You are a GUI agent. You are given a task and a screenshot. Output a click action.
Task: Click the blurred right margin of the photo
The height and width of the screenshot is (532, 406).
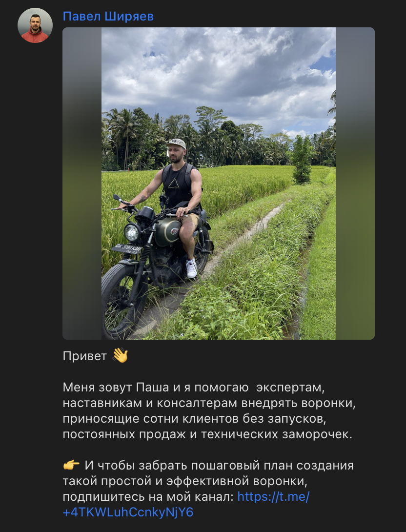pos(355,183)
